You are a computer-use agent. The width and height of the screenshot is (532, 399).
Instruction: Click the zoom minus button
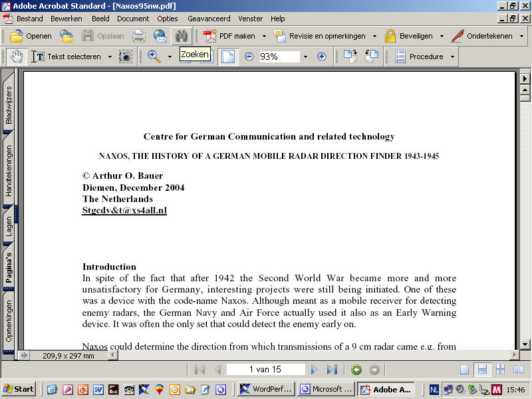coord(249,57)
